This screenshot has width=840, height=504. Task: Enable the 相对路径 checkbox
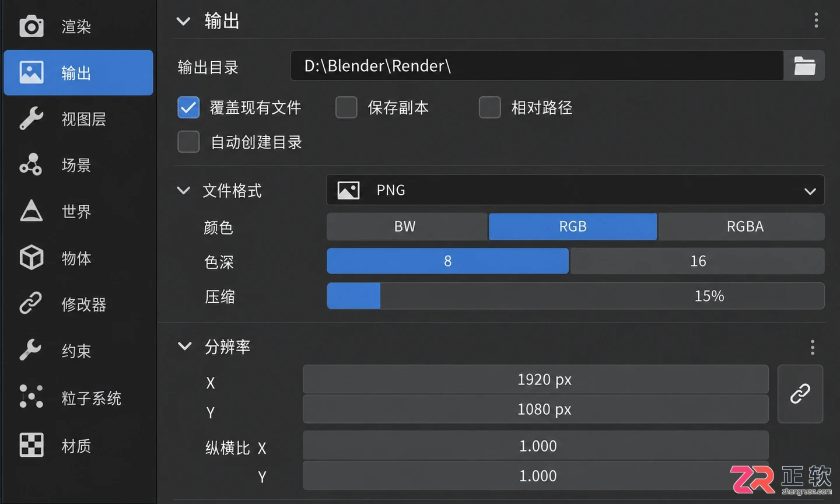click(x=489, y=107)
